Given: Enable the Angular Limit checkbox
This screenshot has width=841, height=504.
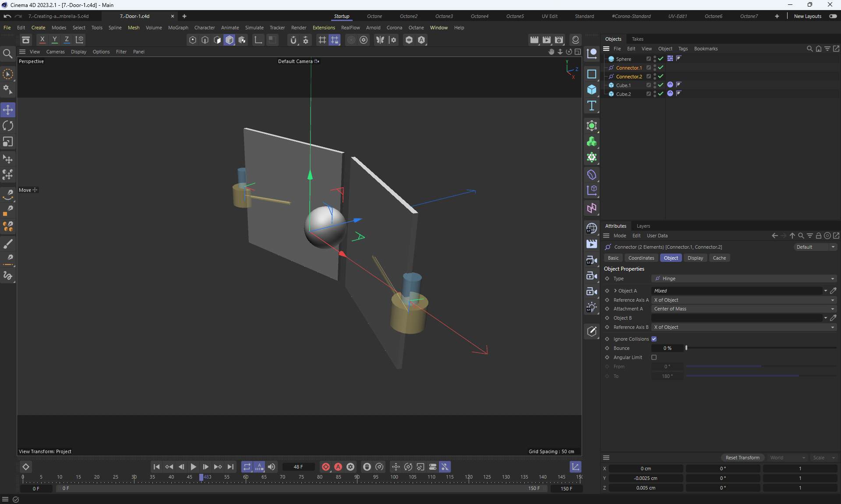Looking at the screenshot, I should click(654, 357).
